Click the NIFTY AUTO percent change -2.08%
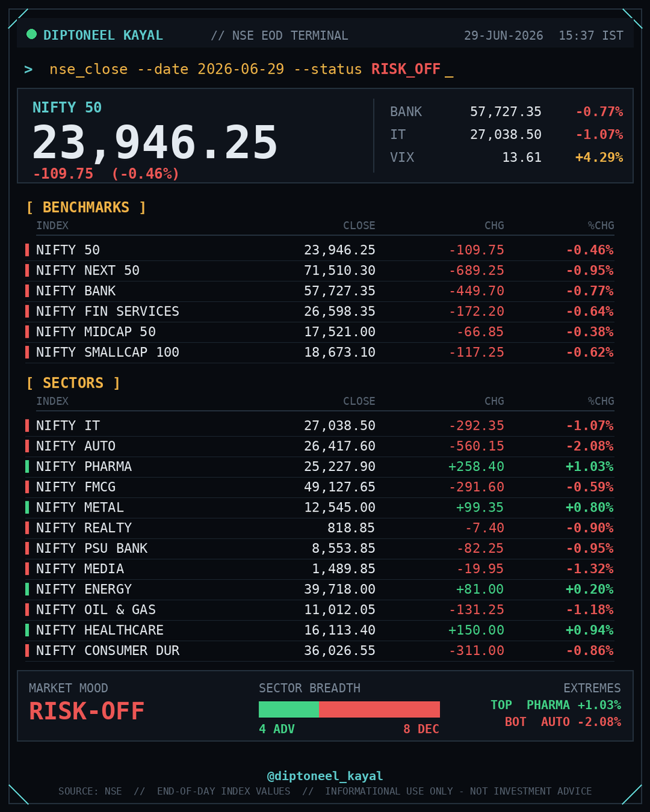Viewport: 650px width, 812px height. pyautogui.click(x=590, y=446)
